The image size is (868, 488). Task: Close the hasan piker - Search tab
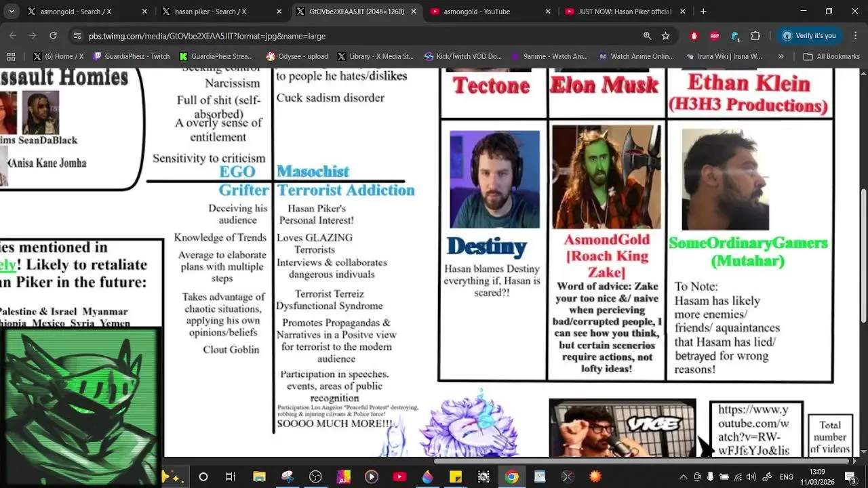279,12
